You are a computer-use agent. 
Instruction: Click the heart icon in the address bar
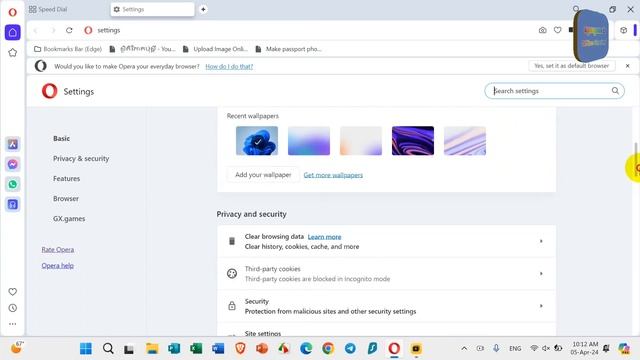[x=558, y=30]
